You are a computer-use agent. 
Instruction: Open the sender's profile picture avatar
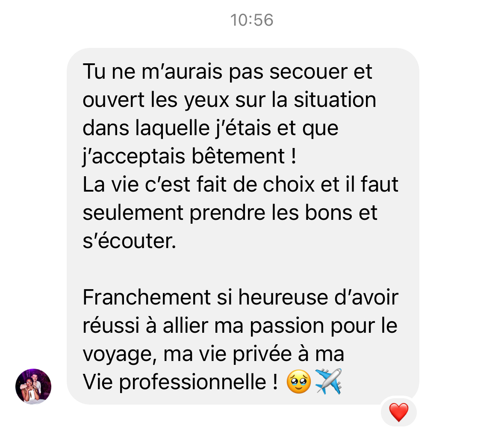click(x=33, y=386)
